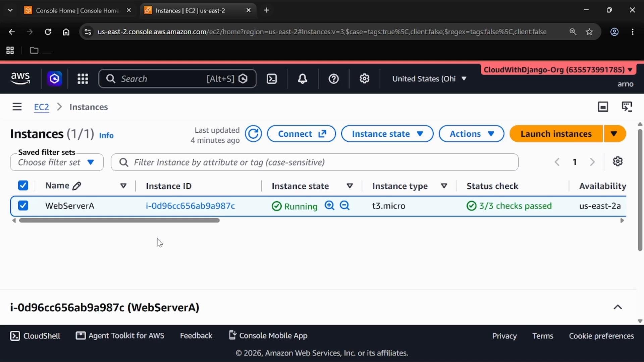This screenshot has height=362, width=644.
Task: Open the Console Mobile App link
Action: tap(268, 336)
